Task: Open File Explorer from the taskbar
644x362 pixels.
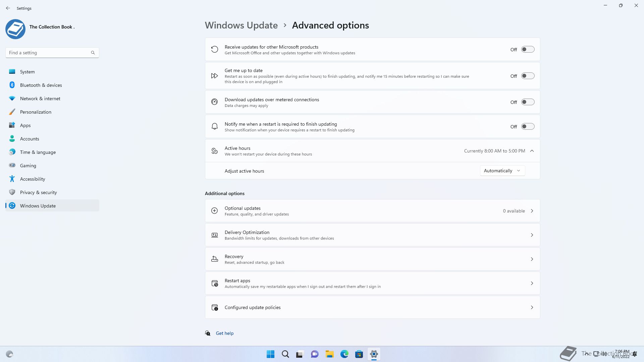Action: tap(329, 354)
